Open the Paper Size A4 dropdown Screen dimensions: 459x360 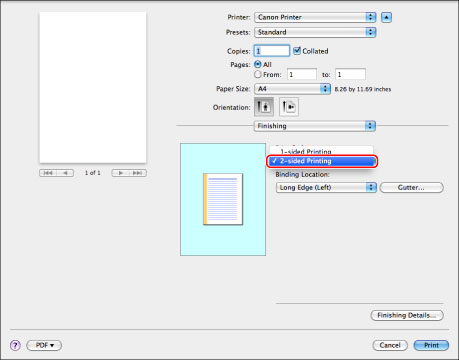(x=292, y=89)
